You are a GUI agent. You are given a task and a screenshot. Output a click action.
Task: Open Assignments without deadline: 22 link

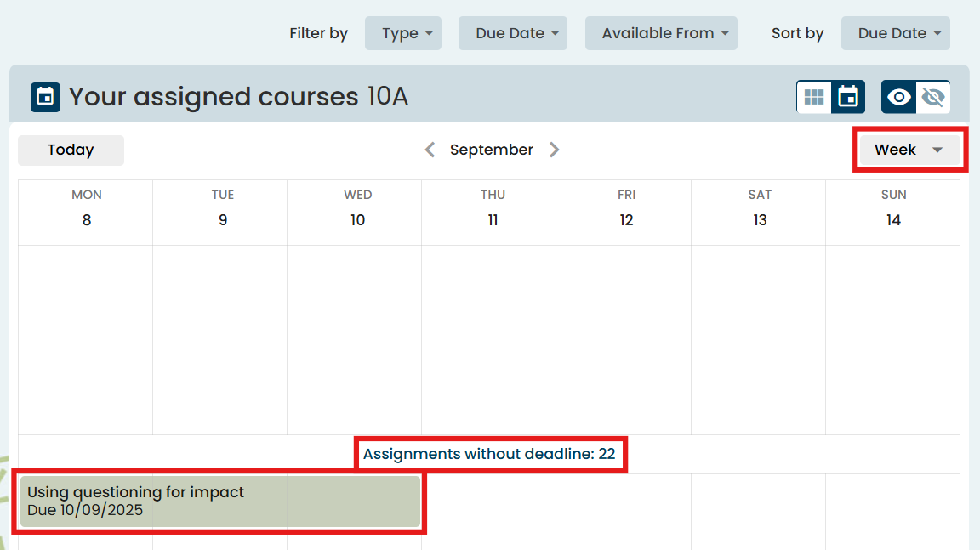tap(489, 454)
